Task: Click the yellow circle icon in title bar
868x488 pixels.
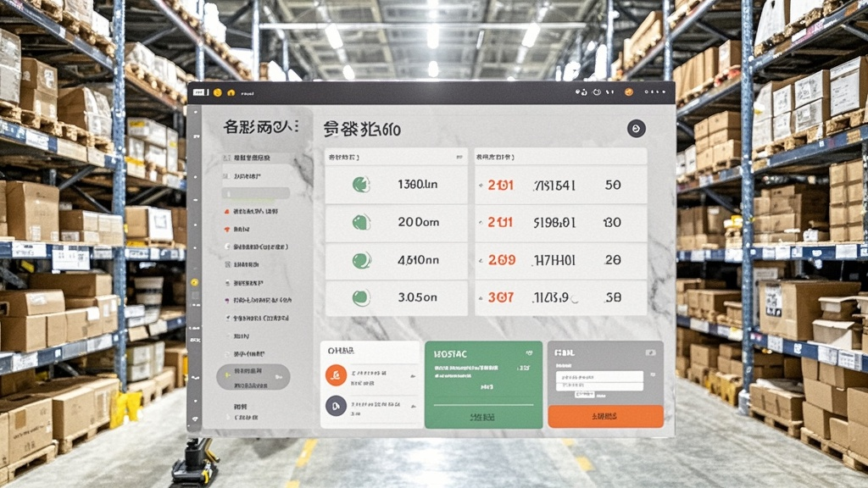Action: [x=218, y=92]
